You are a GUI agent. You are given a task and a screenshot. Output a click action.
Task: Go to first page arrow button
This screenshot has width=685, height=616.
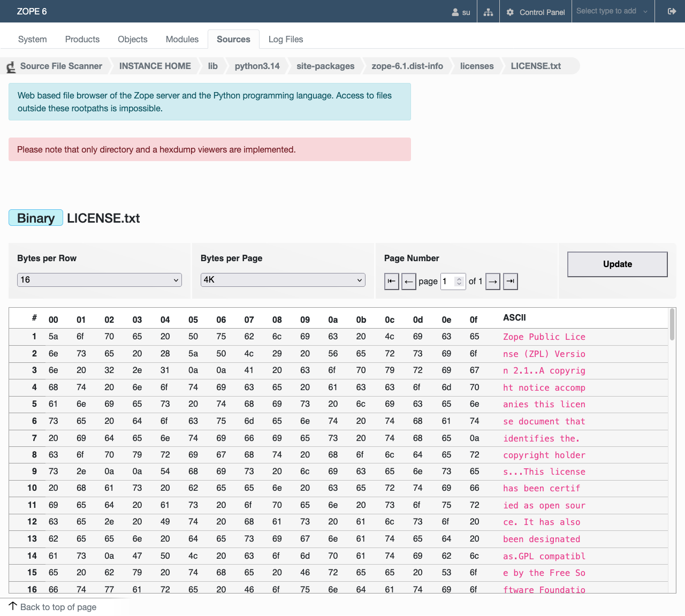click(392, 281)
